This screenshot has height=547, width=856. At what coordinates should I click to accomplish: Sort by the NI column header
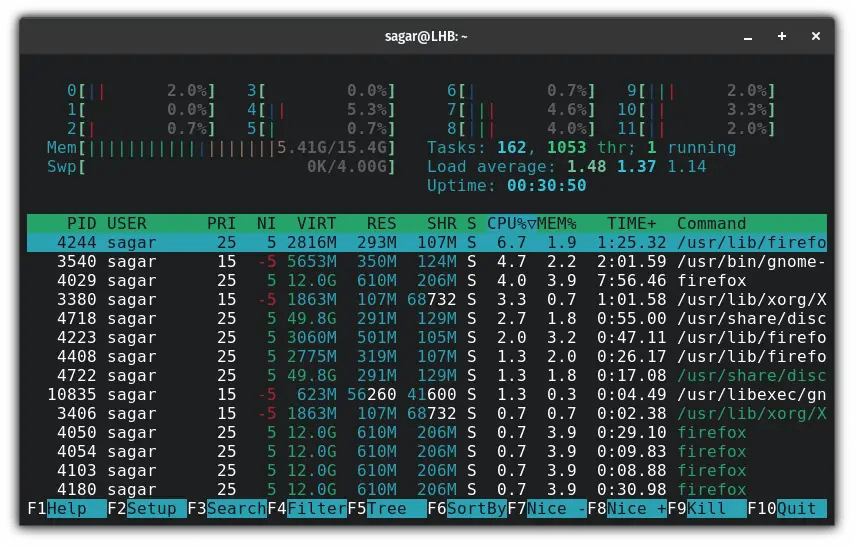(x=266, y=223)
